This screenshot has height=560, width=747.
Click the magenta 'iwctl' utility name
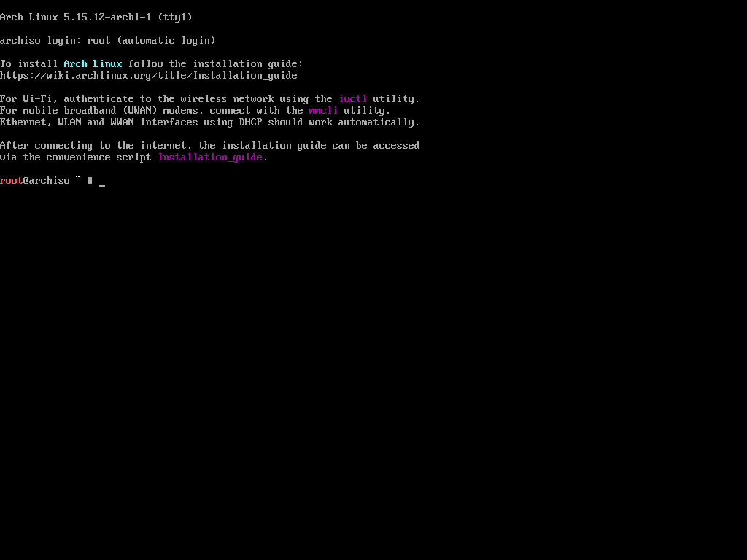(x=353, y=99)
